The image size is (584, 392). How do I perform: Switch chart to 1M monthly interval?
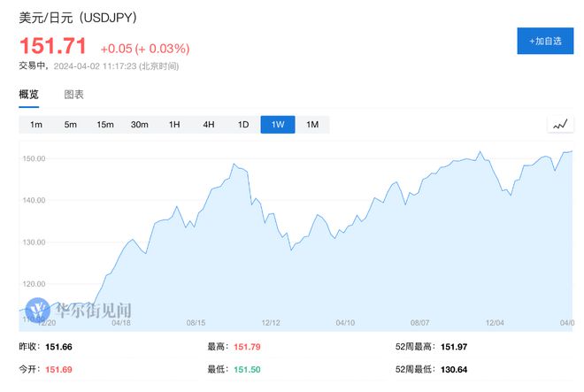click(312, 125)
